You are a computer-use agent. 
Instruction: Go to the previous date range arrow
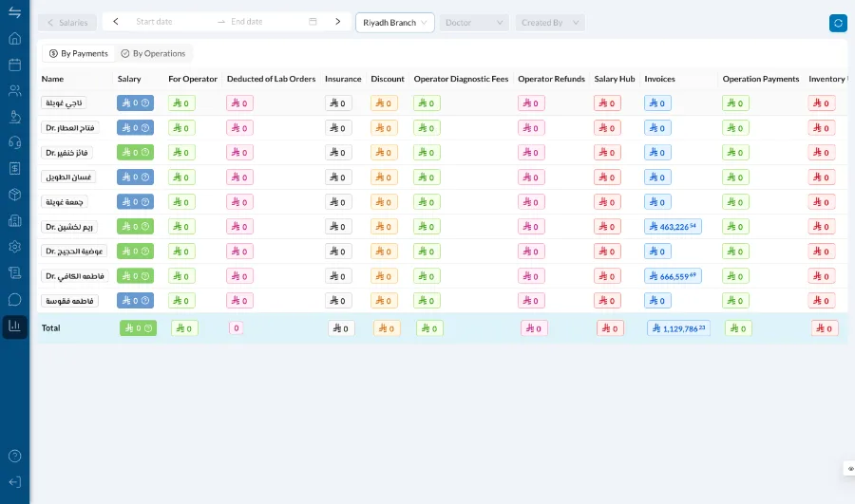coord(116,22)
